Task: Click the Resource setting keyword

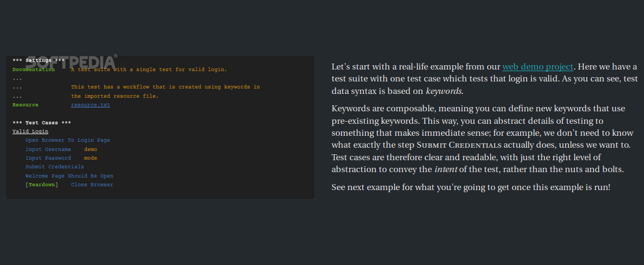Action: tap(25, 105)
